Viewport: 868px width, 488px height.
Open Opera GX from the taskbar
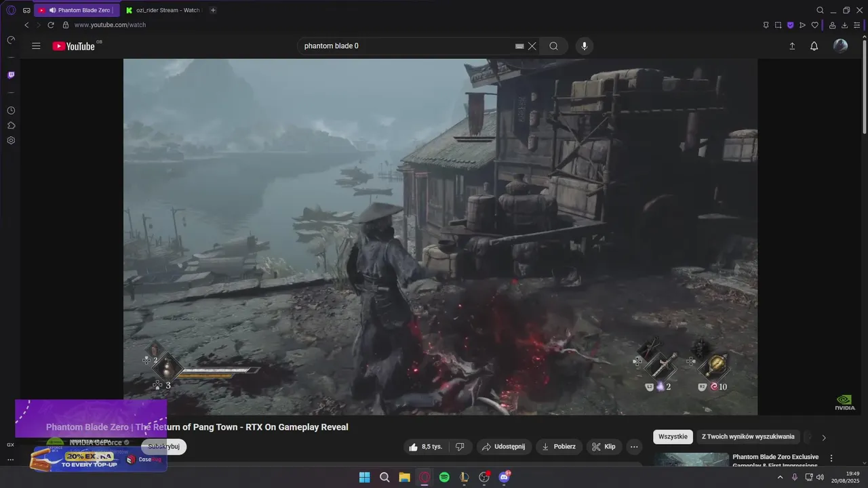coord(425,477)
